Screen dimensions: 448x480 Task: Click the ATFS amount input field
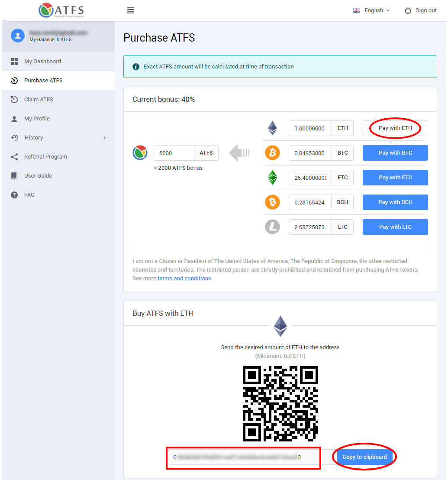(x=174, y=153)
